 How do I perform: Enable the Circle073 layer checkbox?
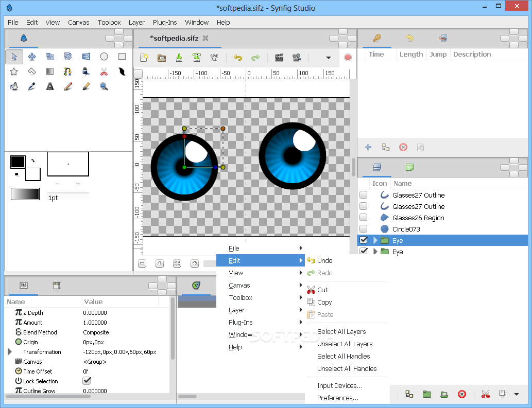(364, 229)
